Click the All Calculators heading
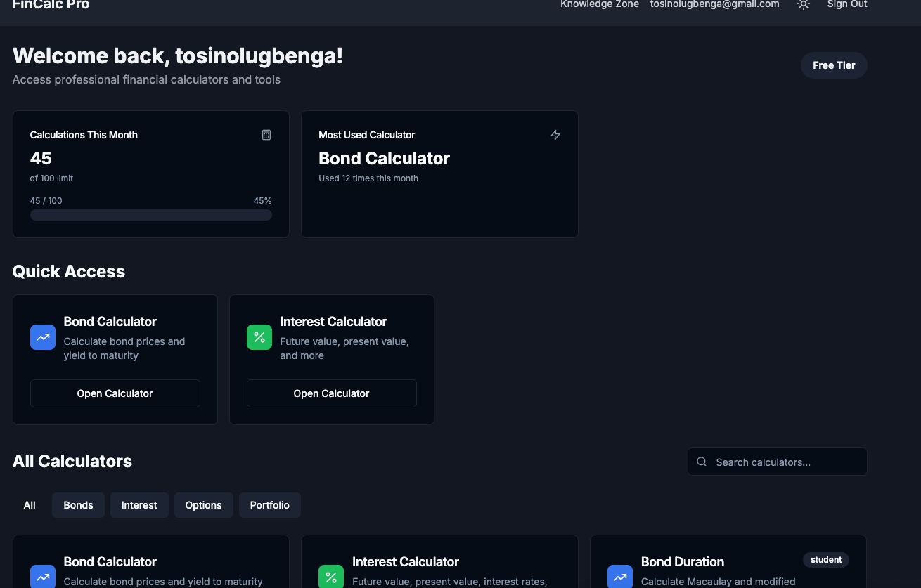This screenshot has width=921, height=588. pyautogui.click(x=72, y=462)
